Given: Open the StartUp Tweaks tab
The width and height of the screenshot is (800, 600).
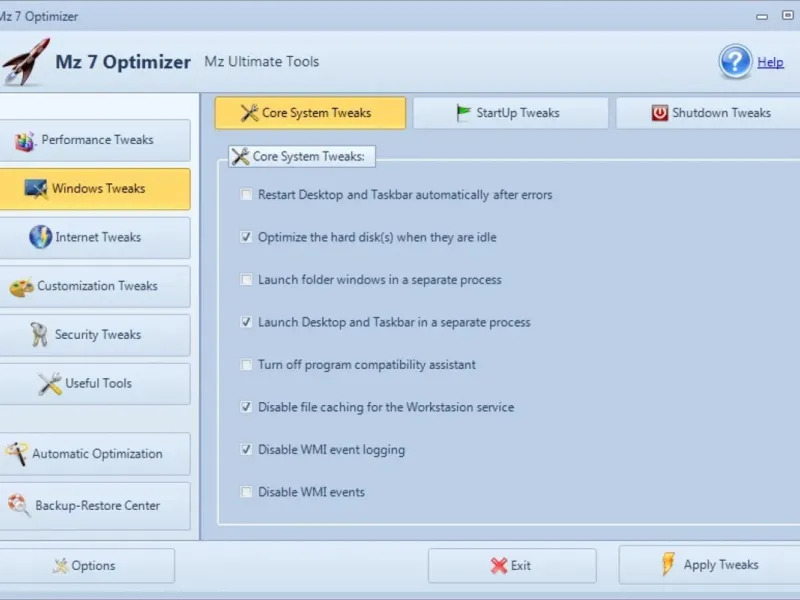Looking at the screenshot, I should (x=510, y=113).
